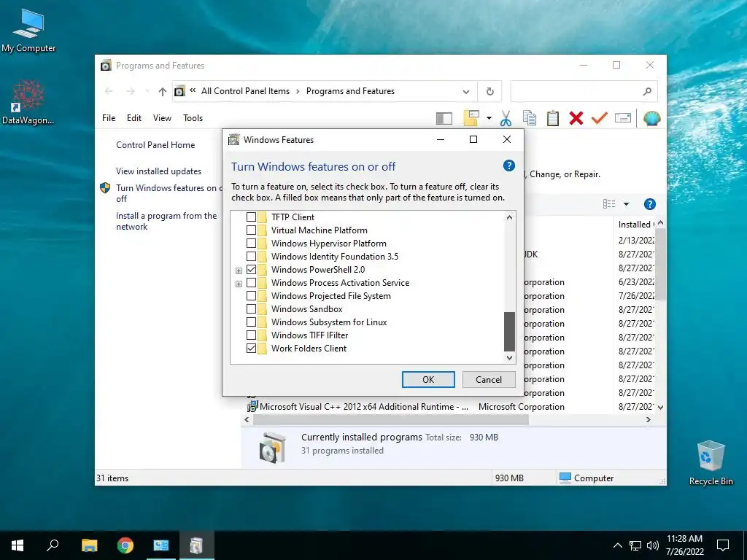Open the Tools menu

pos(193,118)
